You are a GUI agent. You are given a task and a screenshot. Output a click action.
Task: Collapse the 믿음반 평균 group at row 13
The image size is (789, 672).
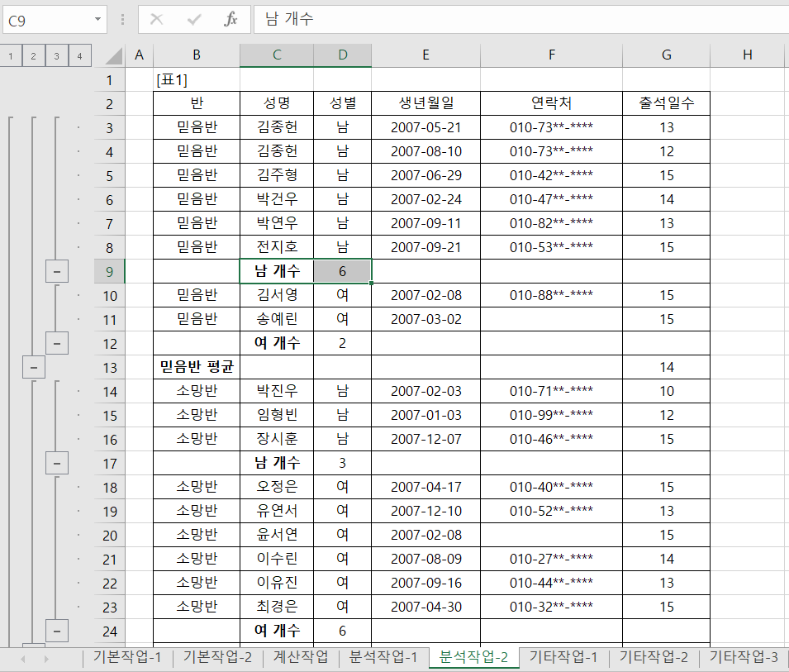33,367
